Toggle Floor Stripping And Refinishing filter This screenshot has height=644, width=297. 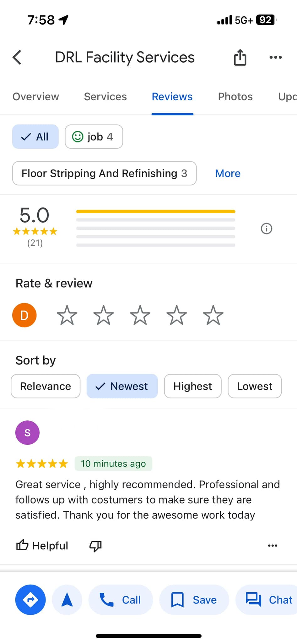(x=104, y=173)
